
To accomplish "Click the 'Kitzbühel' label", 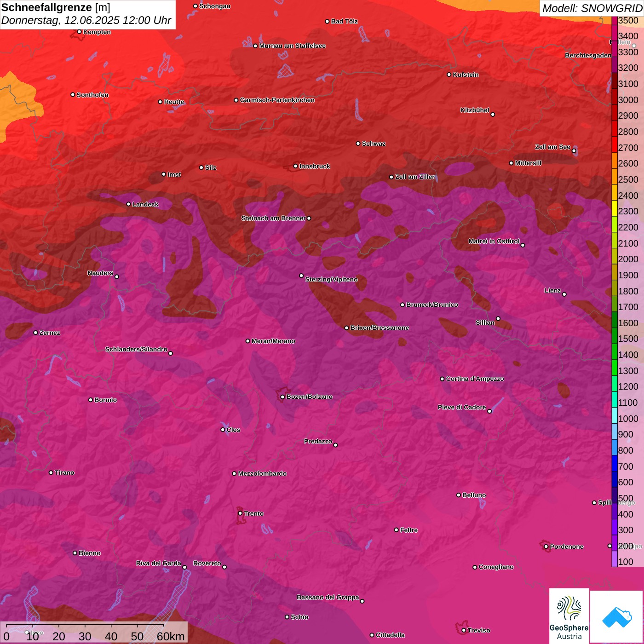I will tap(475, 110).
